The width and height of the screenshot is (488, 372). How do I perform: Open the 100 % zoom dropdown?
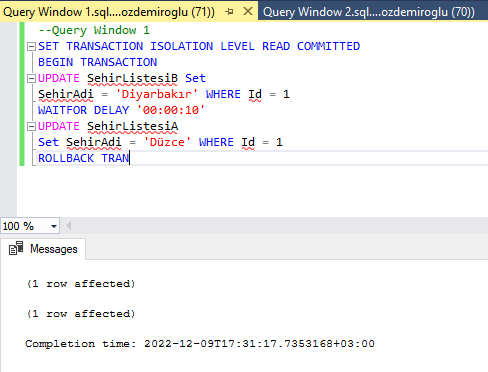54,226
